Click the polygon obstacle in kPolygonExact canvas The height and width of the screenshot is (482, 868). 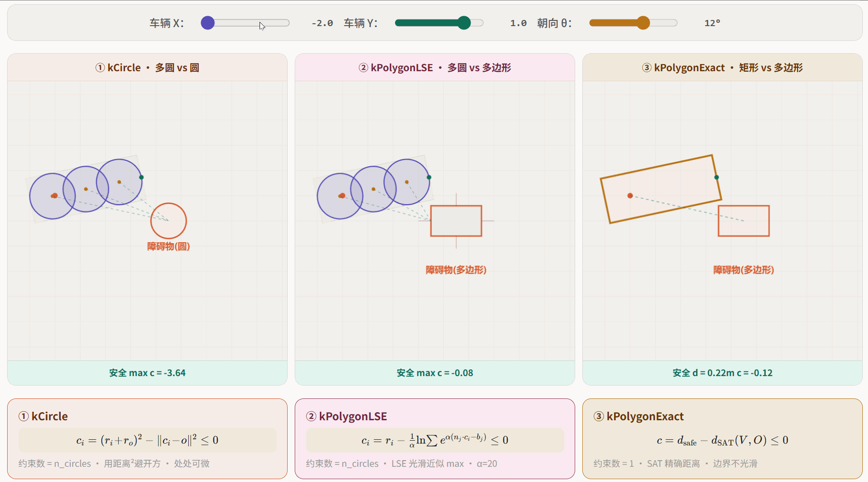tap(744, 221)
